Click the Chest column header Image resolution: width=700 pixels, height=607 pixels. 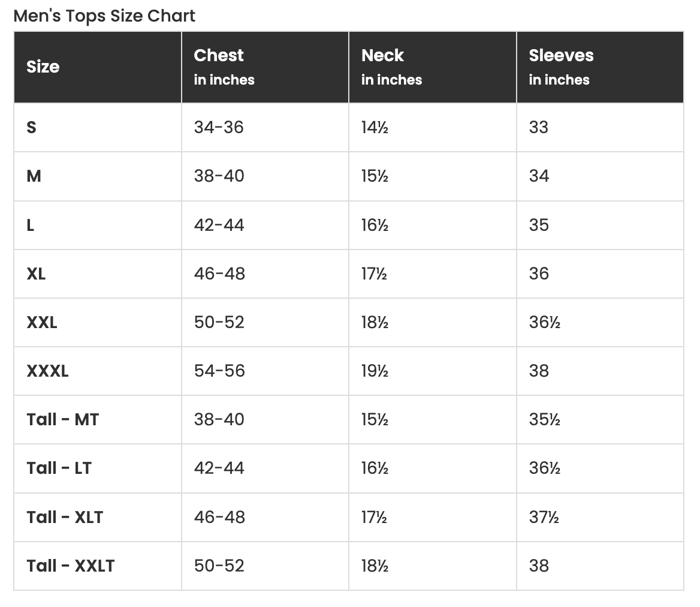[219, 56]
